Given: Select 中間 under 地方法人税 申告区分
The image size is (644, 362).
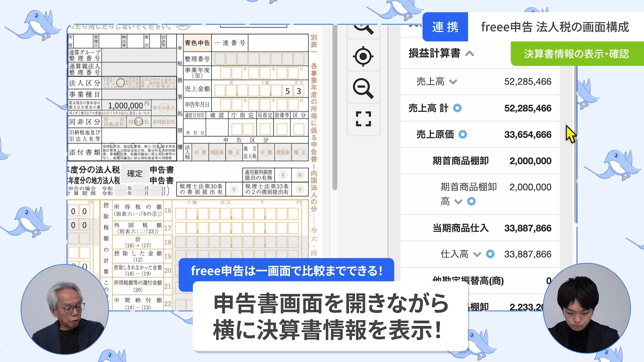Looking at the screenshot, I should click(x=266, y=152).
